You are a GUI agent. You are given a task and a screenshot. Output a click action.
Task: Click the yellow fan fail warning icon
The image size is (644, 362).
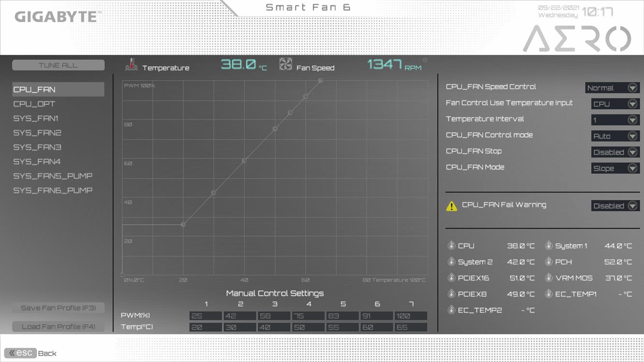[451, 206]
